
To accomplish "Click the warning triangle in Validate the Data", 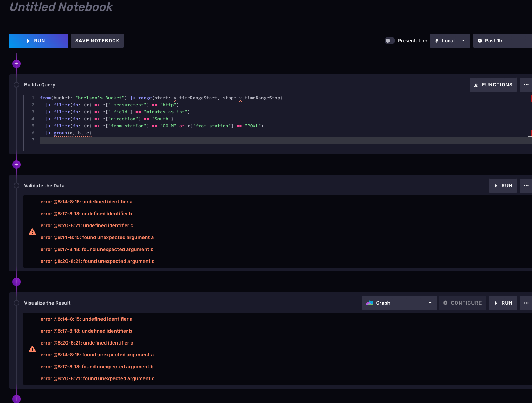I will (32, 231).
